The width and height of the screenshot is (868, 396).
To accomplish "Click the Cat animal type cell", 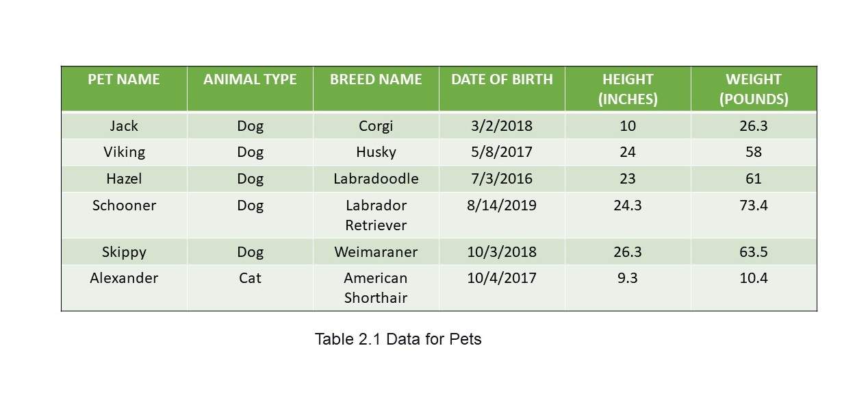I will (x=250, y=288).
